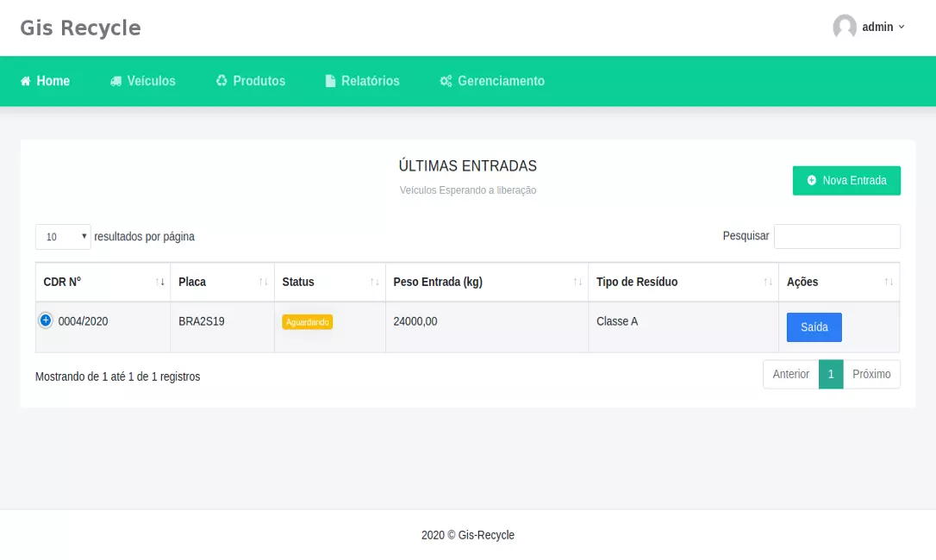This screenshot has width=936, height=560.
Task: Select page 1 in pagination
Action: tap(831, 374)
